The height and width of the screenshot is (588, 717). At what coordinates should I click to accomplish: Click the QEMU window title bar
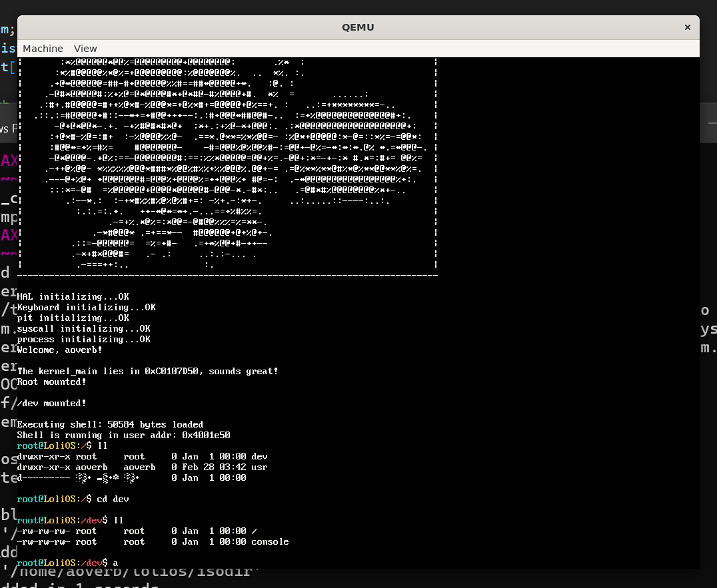coord(358,27)
